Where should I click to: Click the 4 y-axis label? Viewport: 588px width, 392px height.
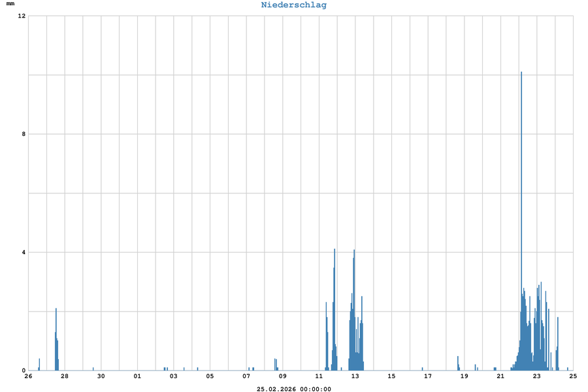click(x=23, y=252)
